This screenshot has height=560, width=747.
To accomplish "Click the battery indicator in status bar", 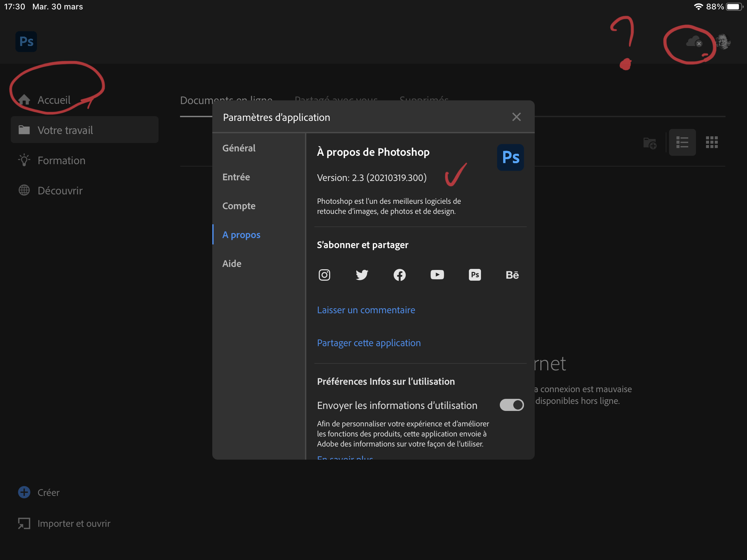I will tap(734, 7).
